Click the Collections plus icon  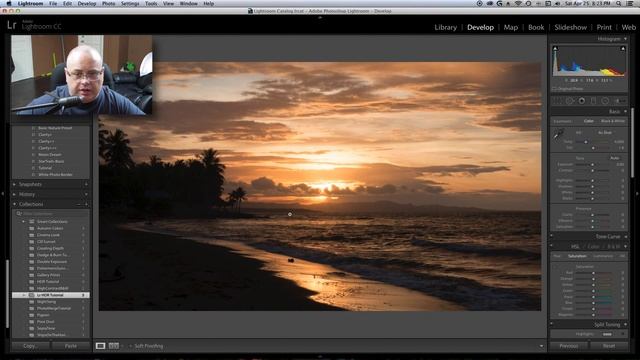86,204
